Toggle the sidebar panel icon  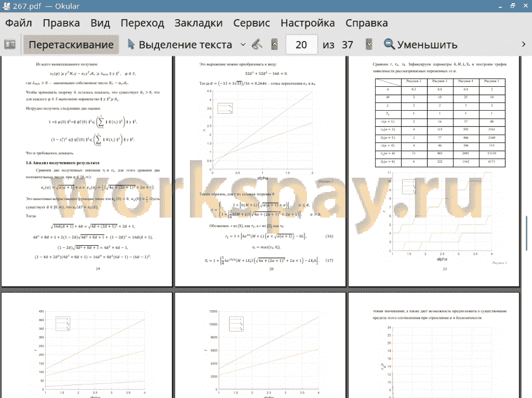point(10,45)
